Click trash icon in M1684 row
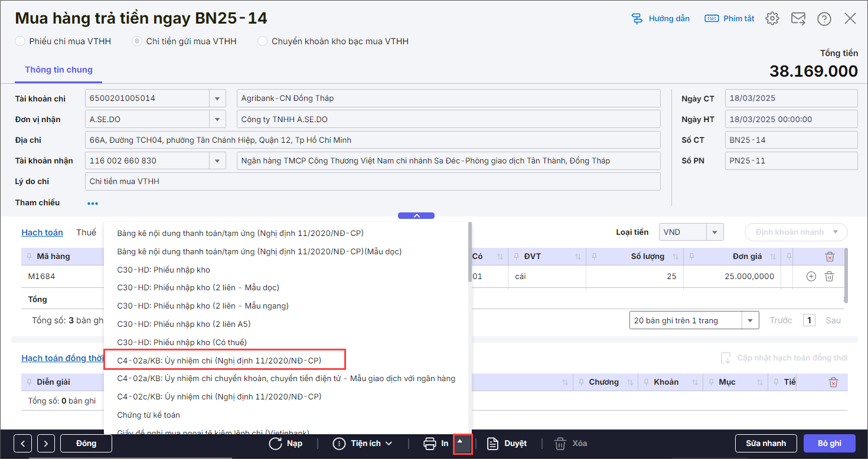The width and height of the screenshot is (868, 459). pos(829,276)
